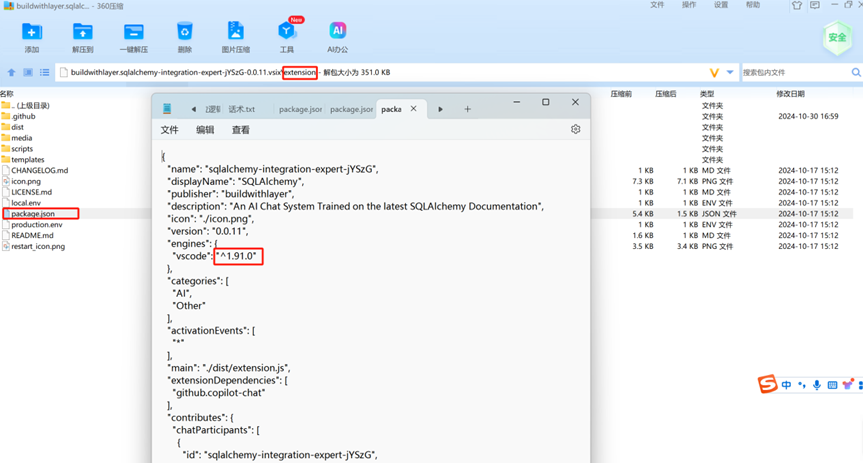Open the address bar path dropdown arrow
This screenshot has width=863, height=463.
click(730, 73)
